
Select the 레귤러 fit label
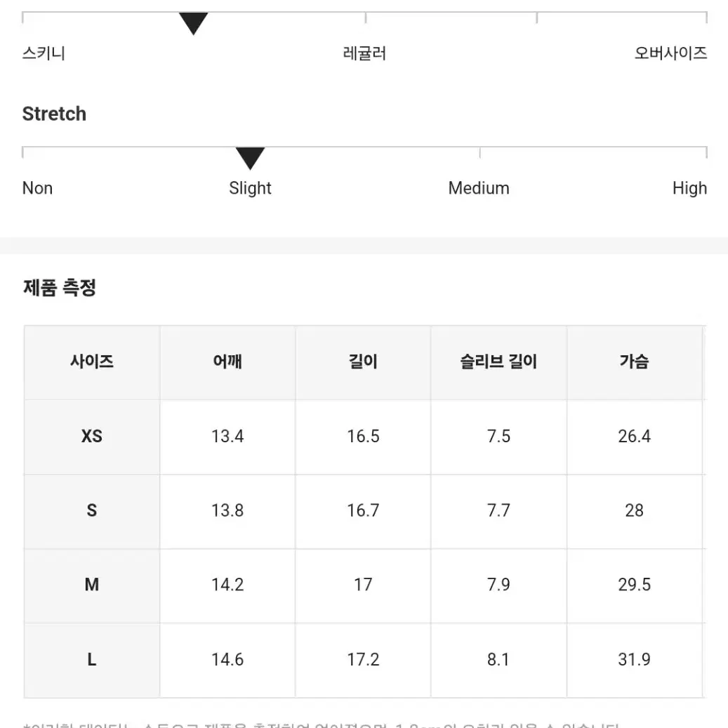[364, 53]
